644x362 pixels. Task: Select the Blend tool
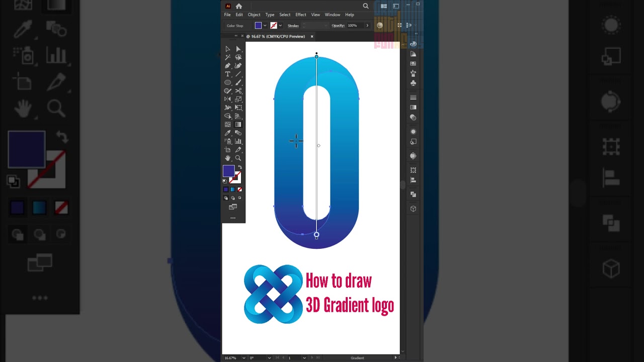point(238,133)
